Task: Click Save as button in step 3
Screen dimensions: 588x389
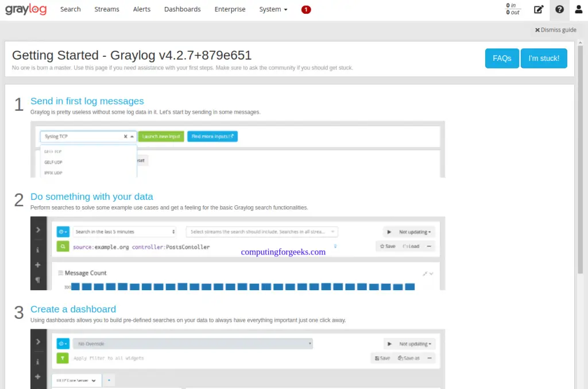Action: coord(408,358)
